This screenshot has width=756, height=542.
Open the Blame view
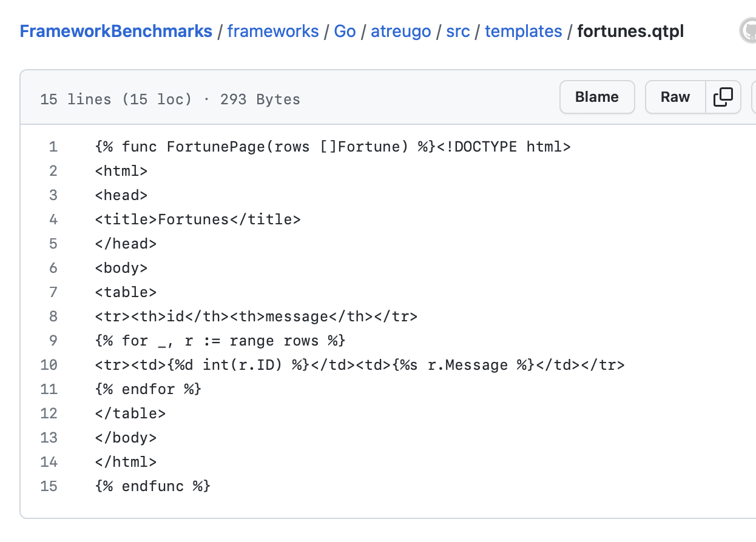coord(596,97)
